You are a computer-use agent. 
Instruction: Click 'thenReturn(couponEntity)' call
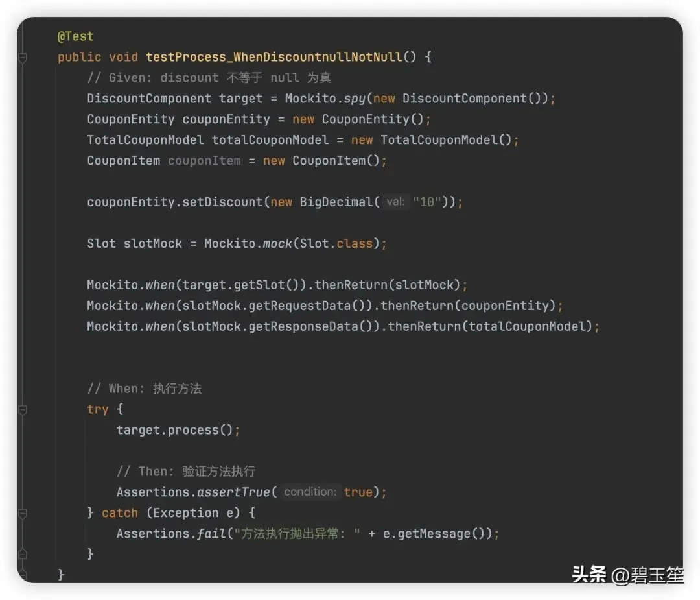[468, 306]
